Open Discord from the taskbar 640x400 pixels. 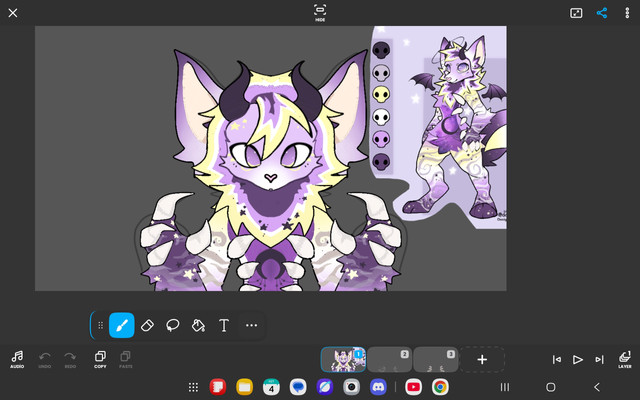pos(378,387)
